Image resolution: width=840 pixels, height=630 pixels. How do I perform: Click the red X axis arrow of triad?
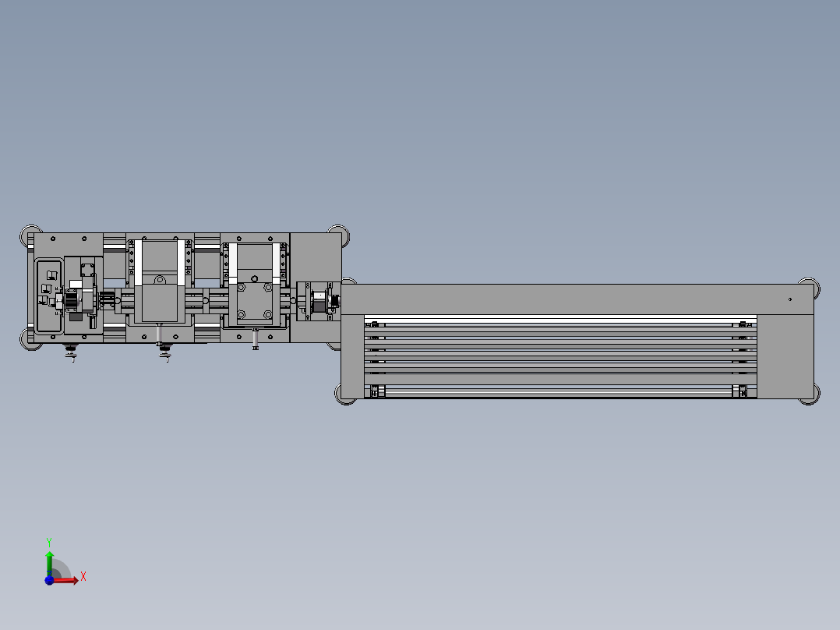(65, 580)
